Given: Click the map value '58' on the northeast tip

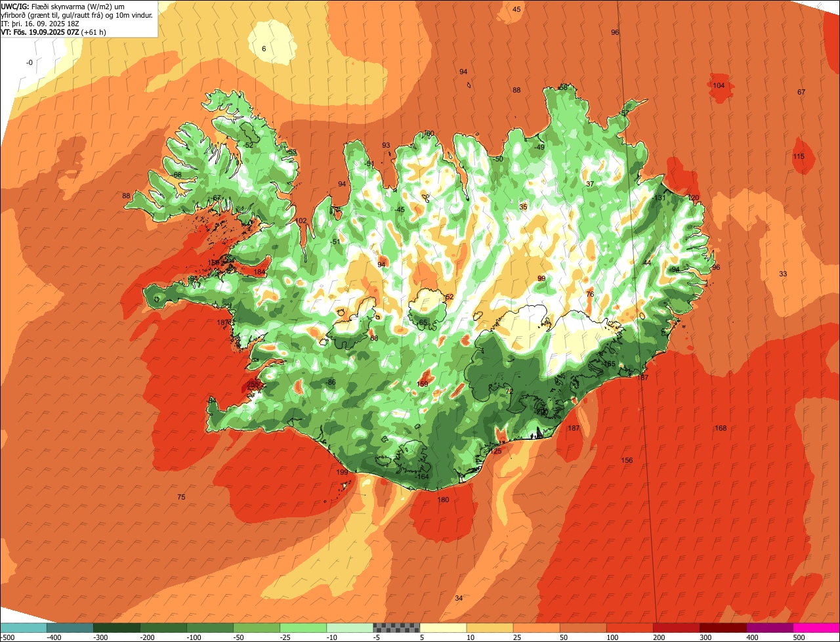Looking at the screenshot, I should pyautogui.click(x=563, y=87).
